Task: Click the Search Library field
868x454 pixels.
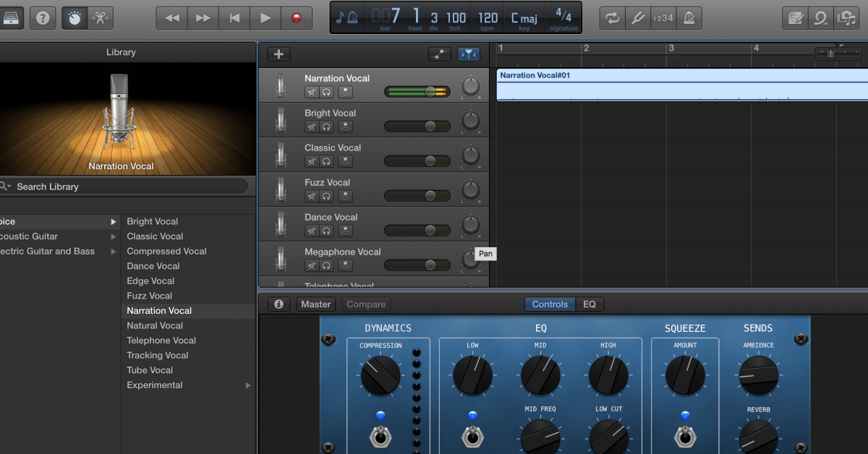Action: tap(124, 187)
